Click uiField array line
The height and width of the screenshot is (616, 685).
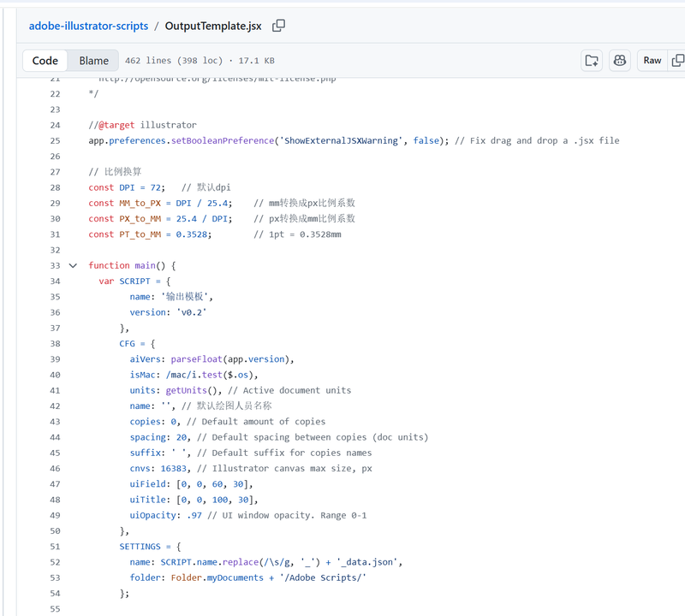[191, 484]
